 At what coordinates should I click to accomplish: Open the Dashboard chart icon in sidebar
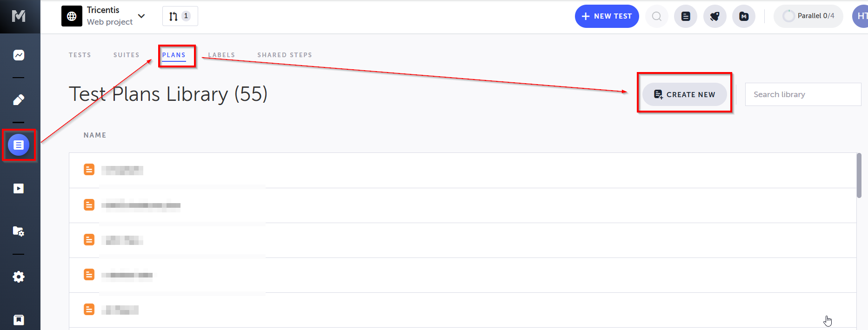19,55
